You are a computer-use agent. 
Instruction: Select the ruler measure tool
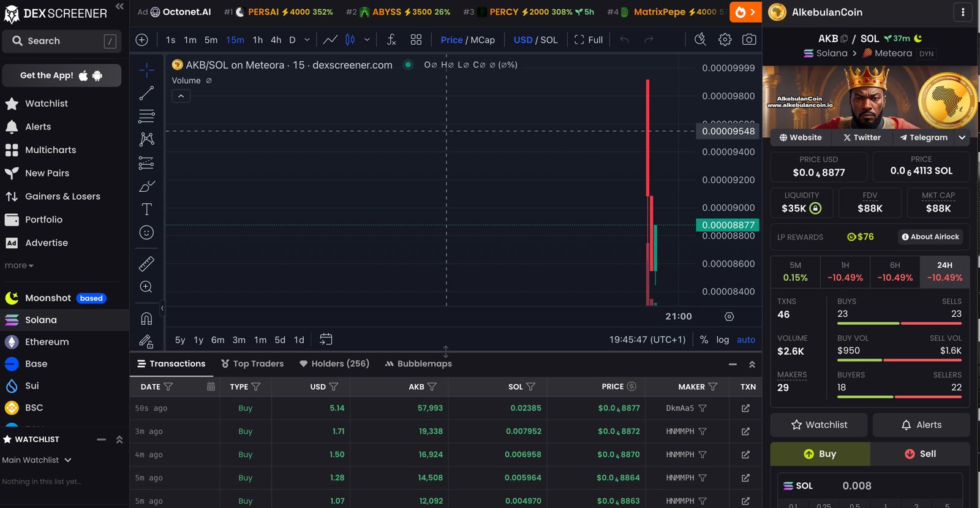(146, 263)
